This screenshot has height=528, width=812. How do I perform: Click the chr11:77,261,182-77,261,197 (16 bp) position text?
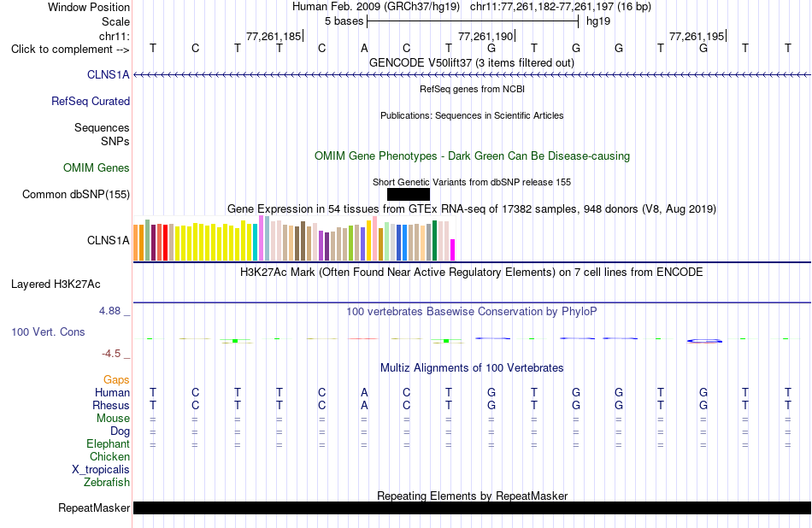(561, 7)
